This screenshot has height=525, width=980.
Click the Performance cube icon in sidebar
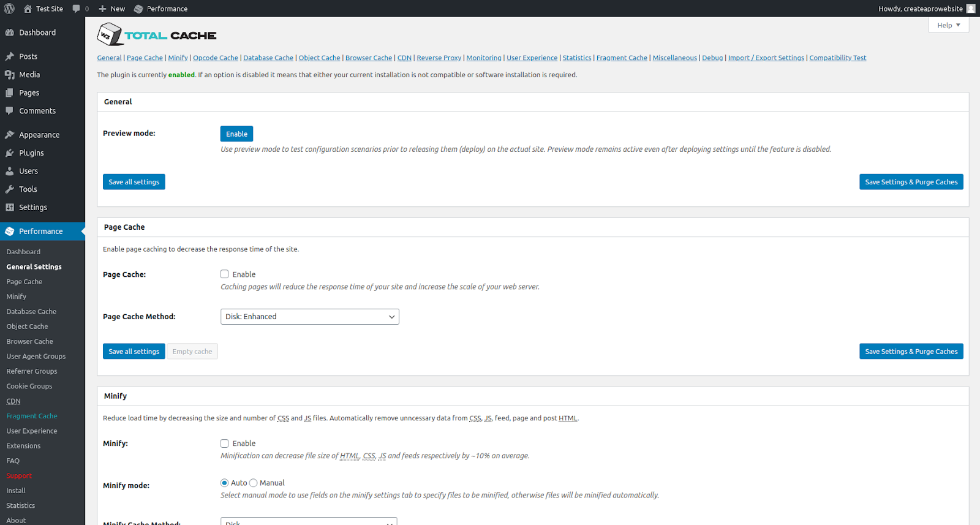coord(10,231)
